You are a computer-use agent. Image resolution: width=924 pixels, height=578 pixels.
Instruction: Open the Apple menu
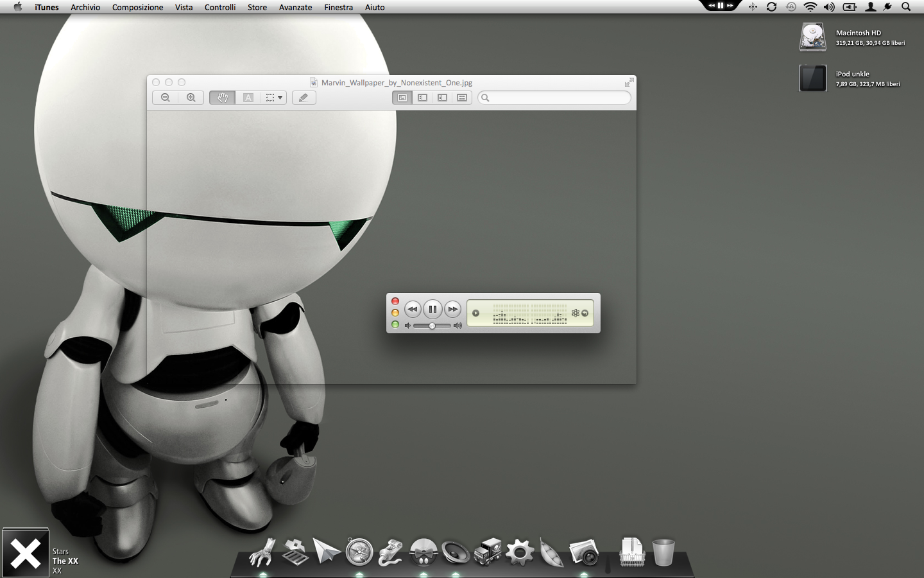click(17, 7)
